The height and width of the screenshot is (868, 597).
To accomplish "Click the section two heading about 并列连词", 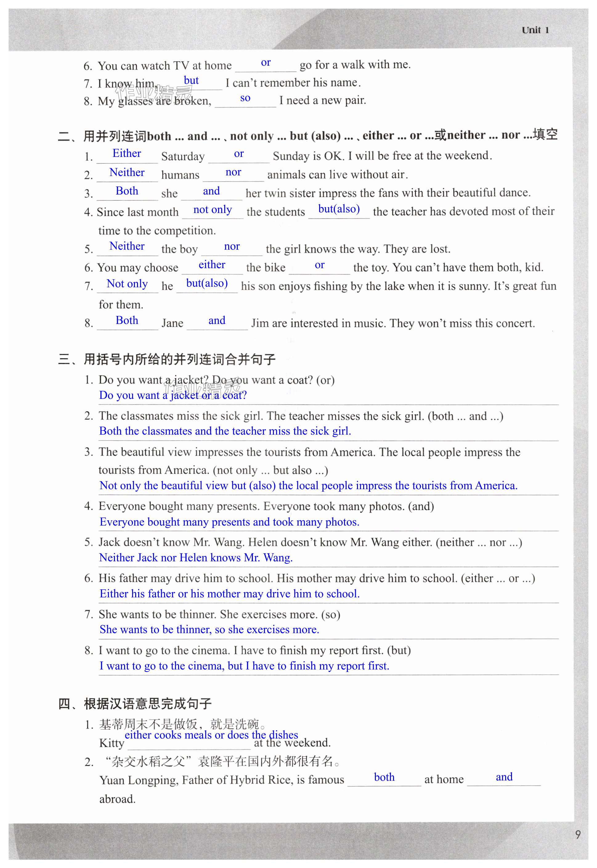I will pyautogui.click(x=308, y=135).
